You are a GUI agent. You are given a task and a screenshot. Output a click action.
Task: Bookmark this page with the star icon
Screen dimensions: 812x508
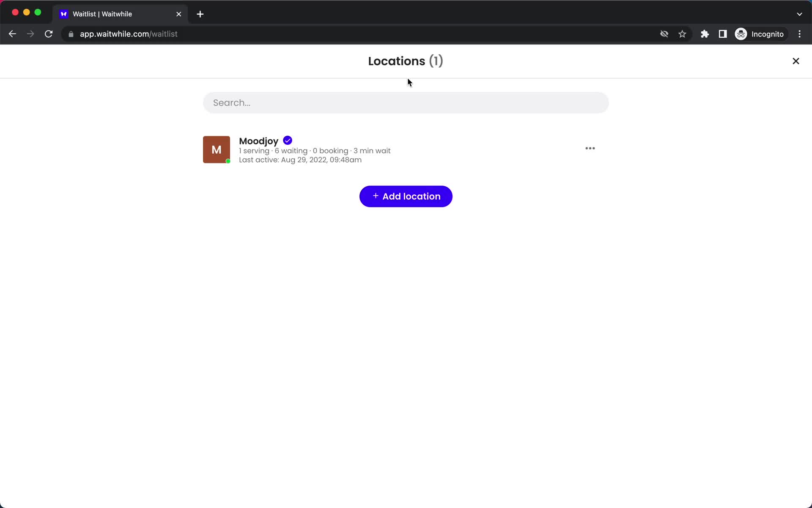point(682,34)
